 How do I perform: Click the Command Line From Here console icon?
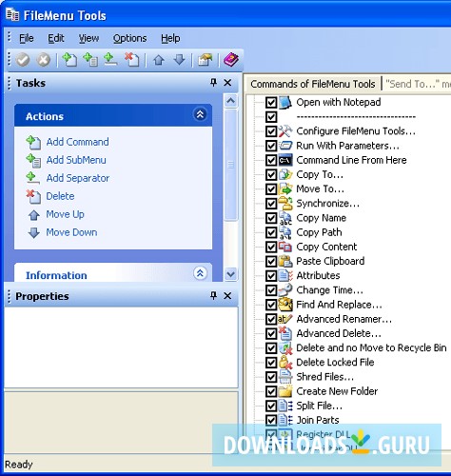[285, 160]
